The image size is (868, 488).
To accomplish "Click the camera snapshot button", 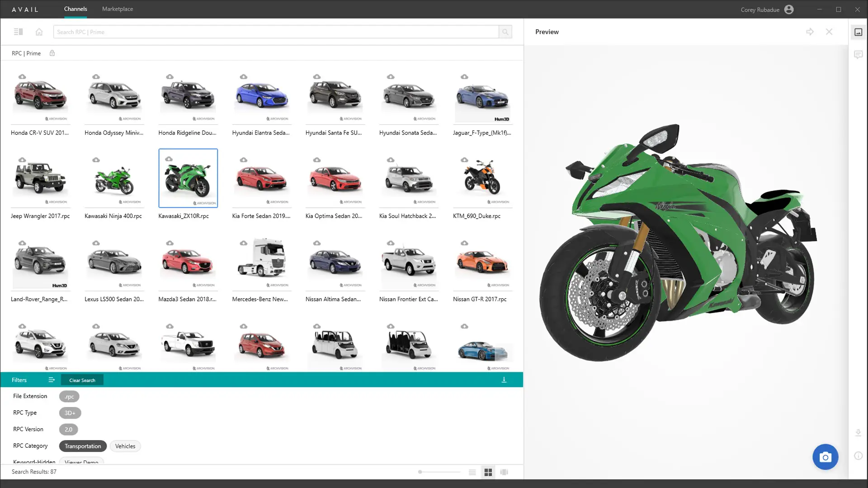I will [825, 457].
